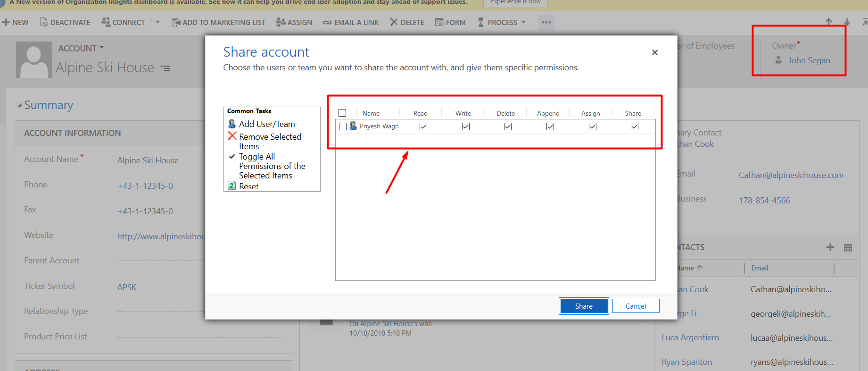Click Add to Marketing List command
This screenshot has width=868, height=371.
tap(218, 22)
